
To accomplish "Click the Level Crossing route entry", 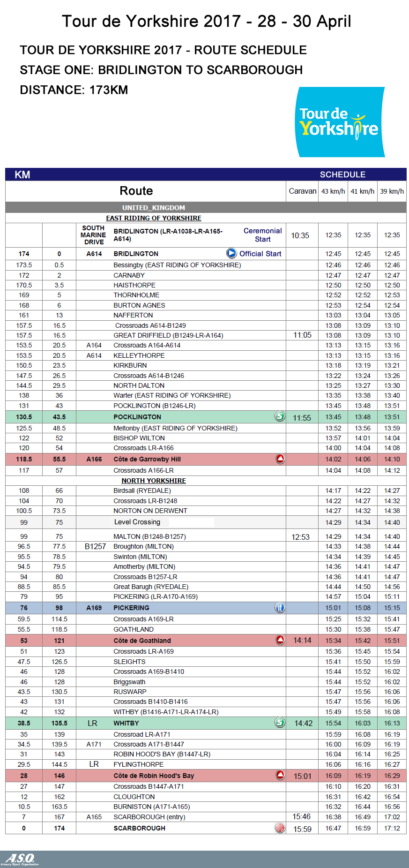I will [137, 522].
